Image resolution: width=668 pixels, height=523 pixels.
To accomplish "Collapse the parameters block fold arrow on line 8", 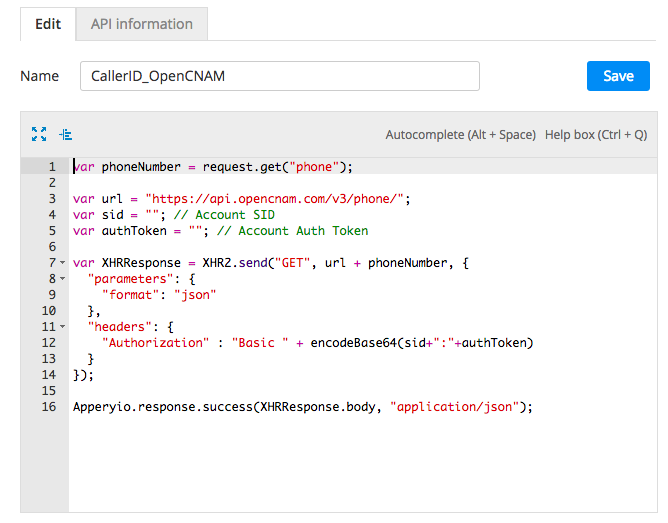I will coord(63,279).
